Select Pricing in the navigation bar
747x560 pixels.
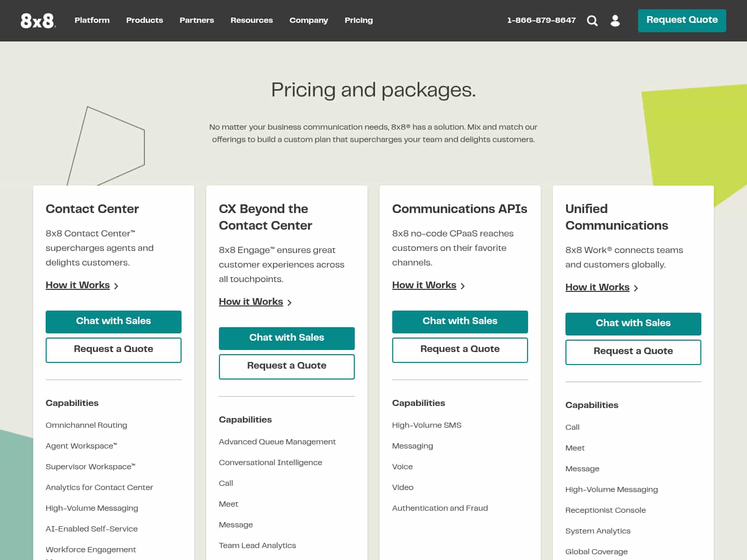pyautogui.click(x=358, y=20)
